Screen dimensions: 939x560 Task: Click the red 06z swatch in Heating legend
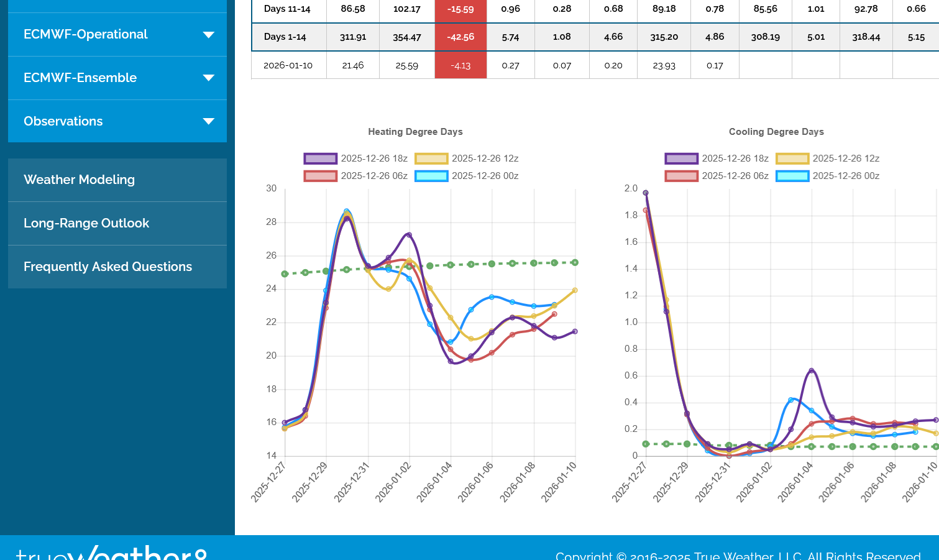[320, 176]
